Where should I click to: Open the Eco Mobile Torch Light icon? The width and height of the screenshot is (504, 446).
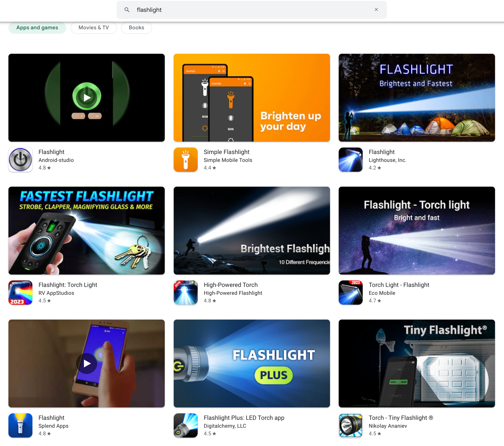(x=351, y=293)
